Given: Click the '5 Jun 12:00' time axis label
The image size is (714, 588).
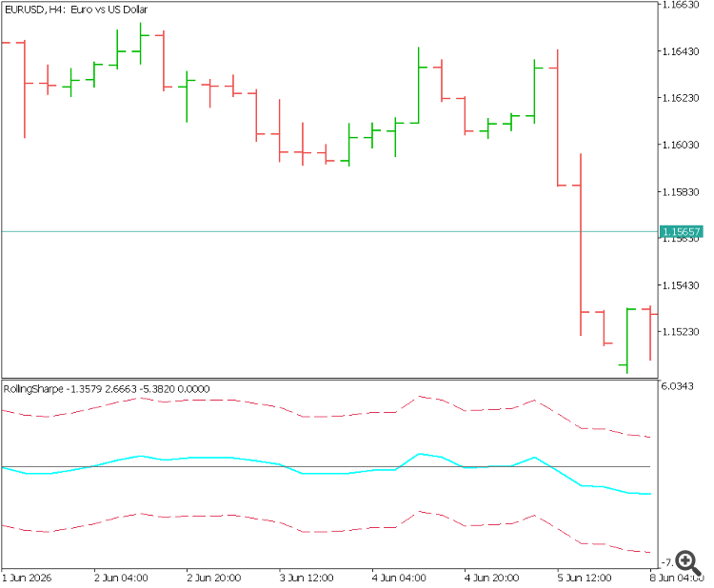Looking at the screenshot, I should coord(585,578).
